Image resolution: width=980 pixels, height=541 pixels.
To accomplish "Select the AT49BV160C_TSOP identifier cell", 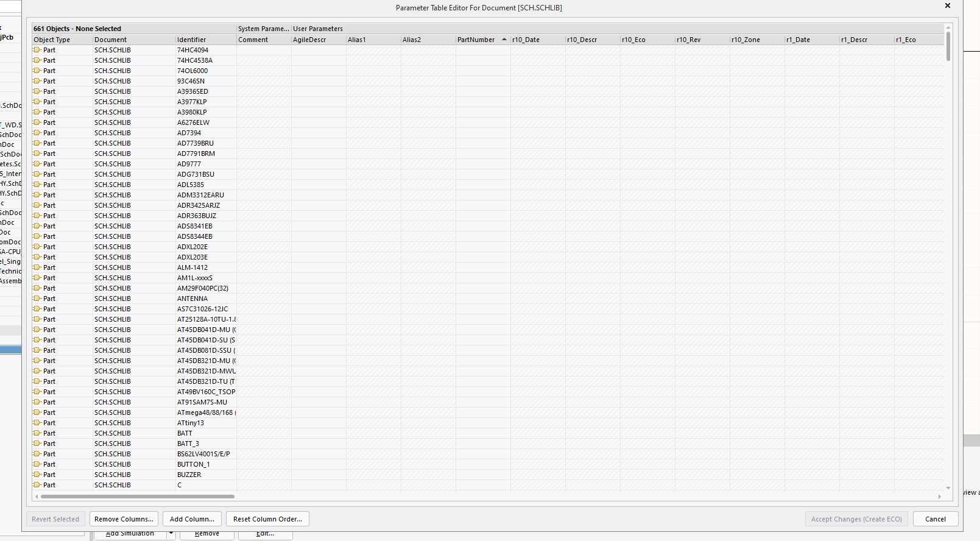I will pyautogui.click(x=206, y=392).
